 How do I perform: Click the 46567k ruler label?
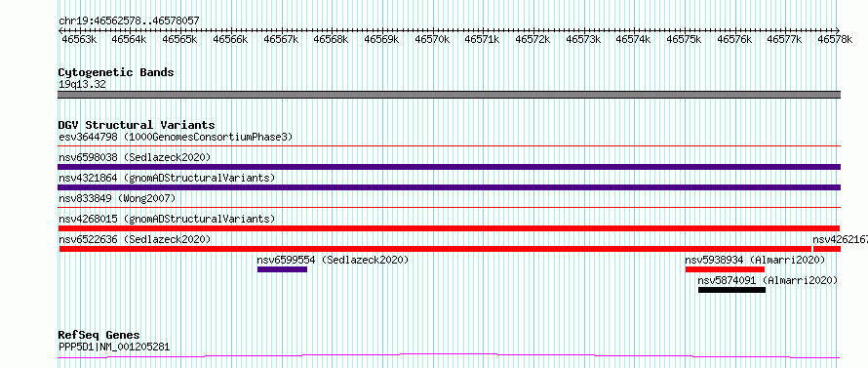tap(281, 39)
